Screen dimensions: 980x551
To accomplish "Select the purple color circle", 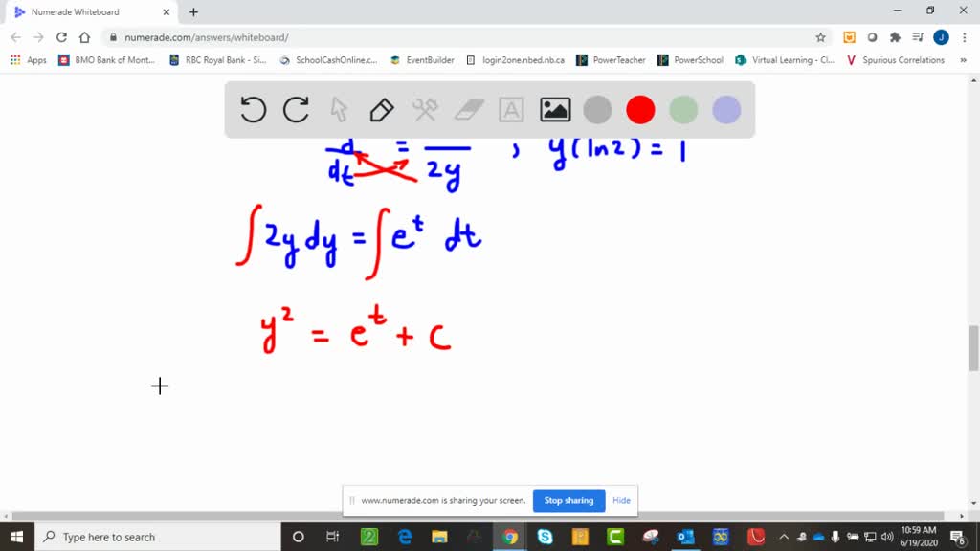I will (726, 109).
